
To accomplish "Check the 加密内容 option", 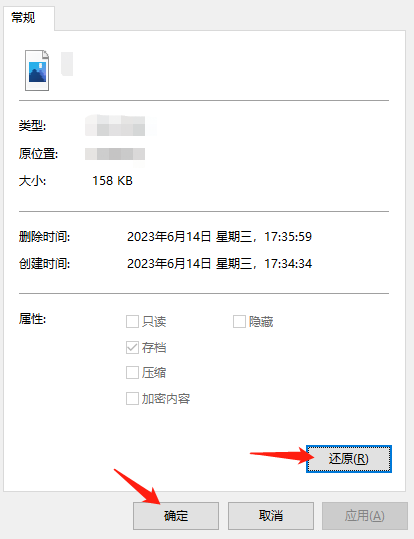I will click(132, 399).
